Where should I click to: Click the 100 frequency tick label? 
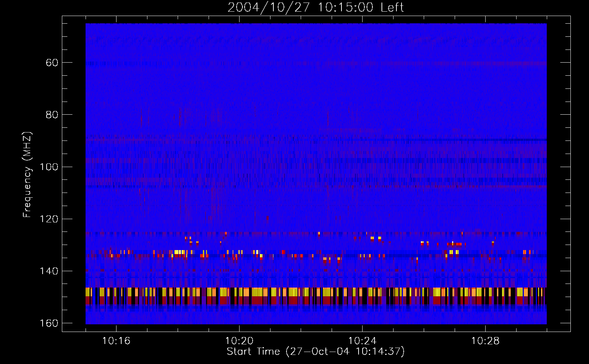tap(49, 167)
